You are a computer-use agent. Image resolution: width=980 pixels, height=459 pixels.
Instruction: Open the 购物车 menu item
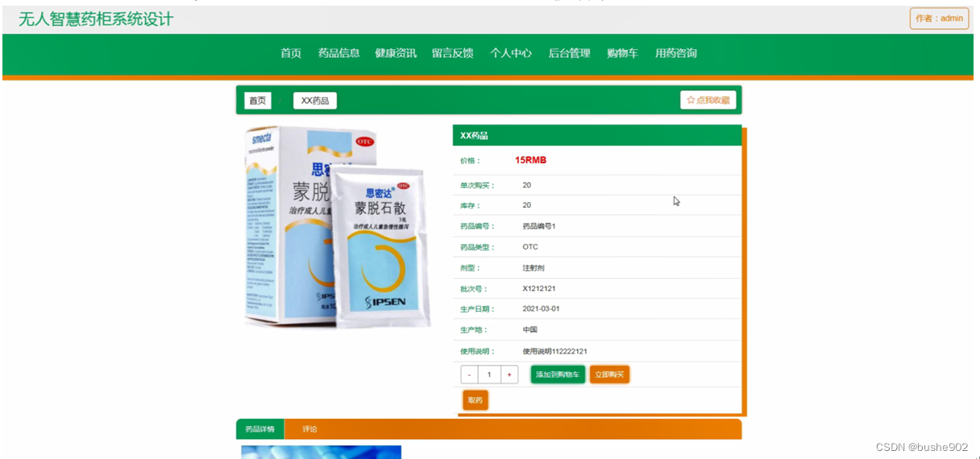[x=622, y=53]
